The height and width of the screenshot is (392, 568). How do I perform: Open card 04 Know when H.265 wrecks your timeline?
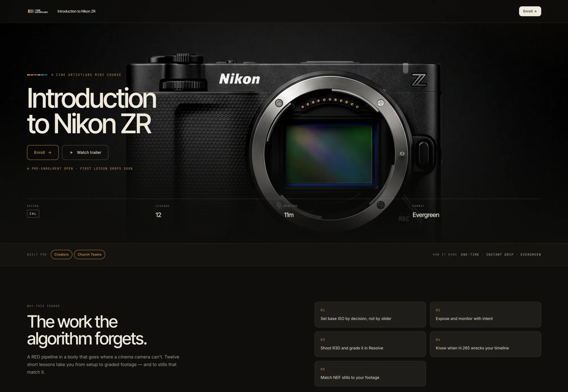(x=485, y=344)
